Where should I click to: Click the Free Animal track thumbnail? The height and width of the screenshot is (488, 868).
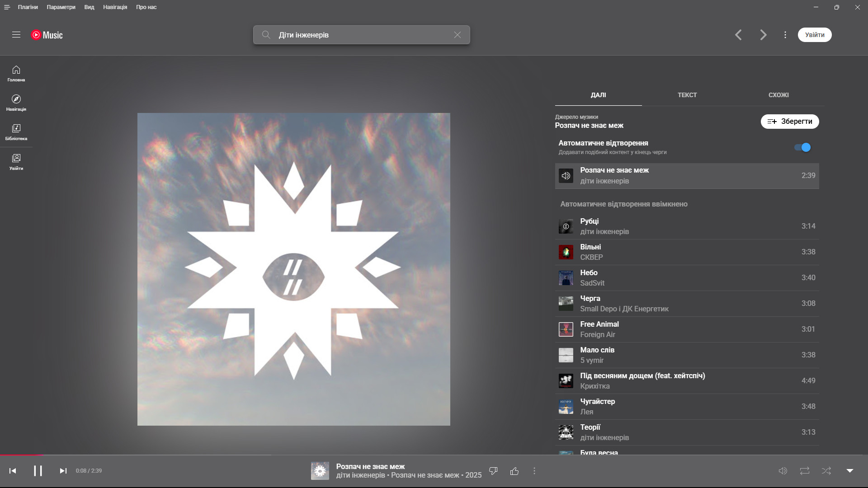click(x=566, y=329)
